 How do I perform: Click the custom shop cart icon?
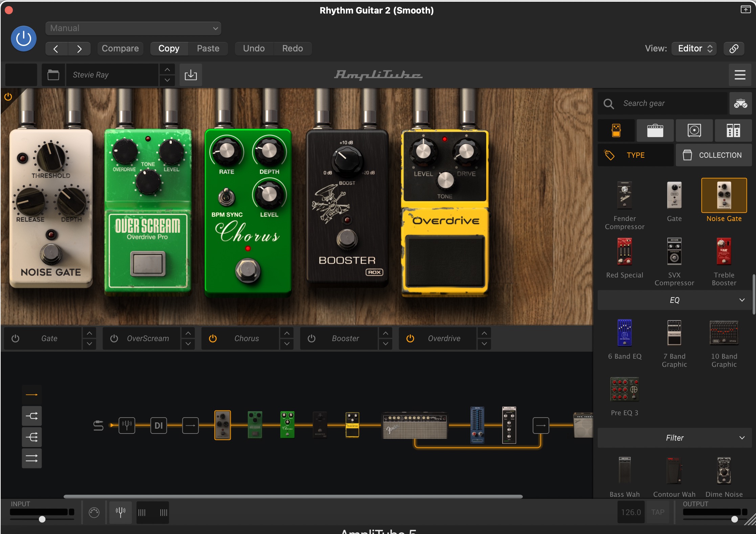pyautogui.click(x=740, y=103)
